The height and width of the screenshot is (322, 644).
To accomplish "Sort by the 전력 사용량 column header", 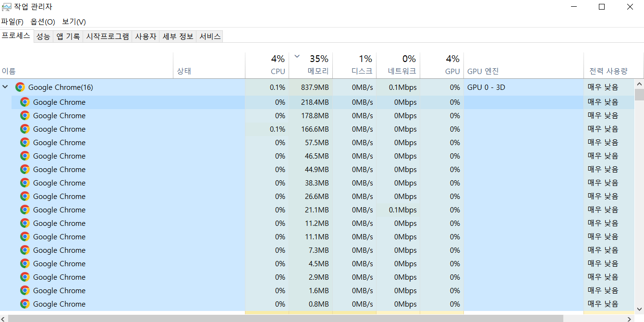I will point(609,65).
